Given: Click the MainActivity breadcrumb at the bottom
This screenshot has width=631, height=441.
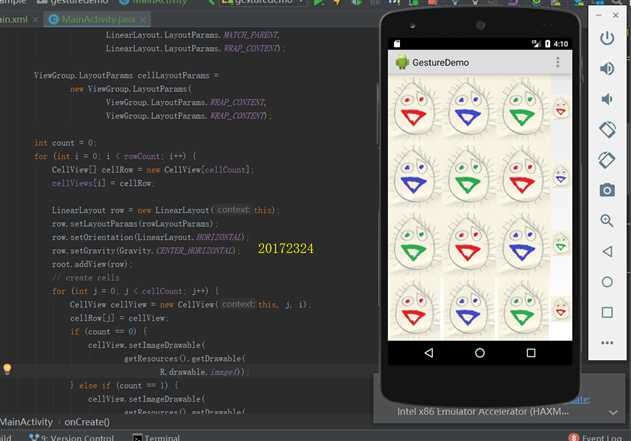Looking at the screenshot, I should 27,422.
